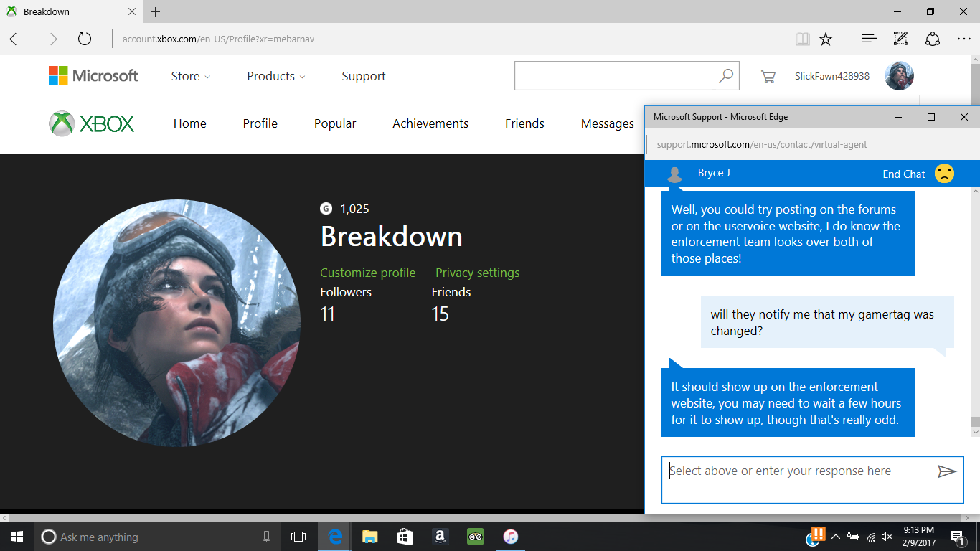Open the shopping cart icon
The image size is (980, 551).
coord(768,76)
